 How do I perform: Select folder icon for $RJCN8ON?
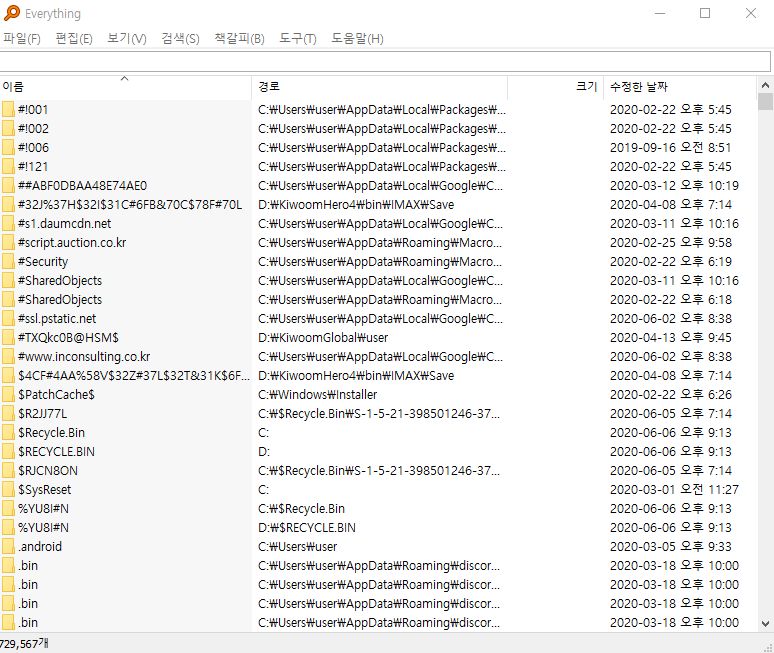pos(8,471)
